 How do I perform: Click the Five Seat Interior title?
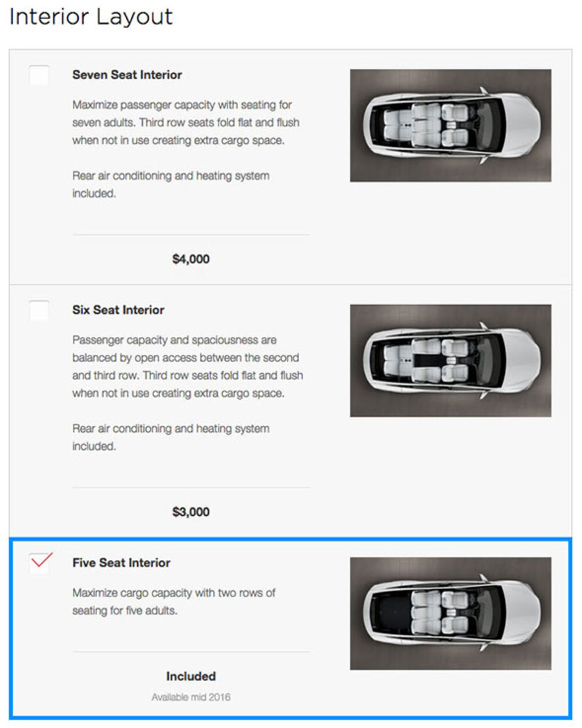[121, 563]
